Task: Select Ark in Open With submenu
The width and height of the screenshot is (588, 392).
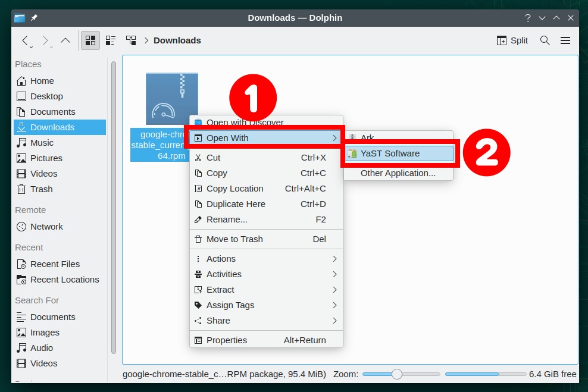Action: pos(398,137)
